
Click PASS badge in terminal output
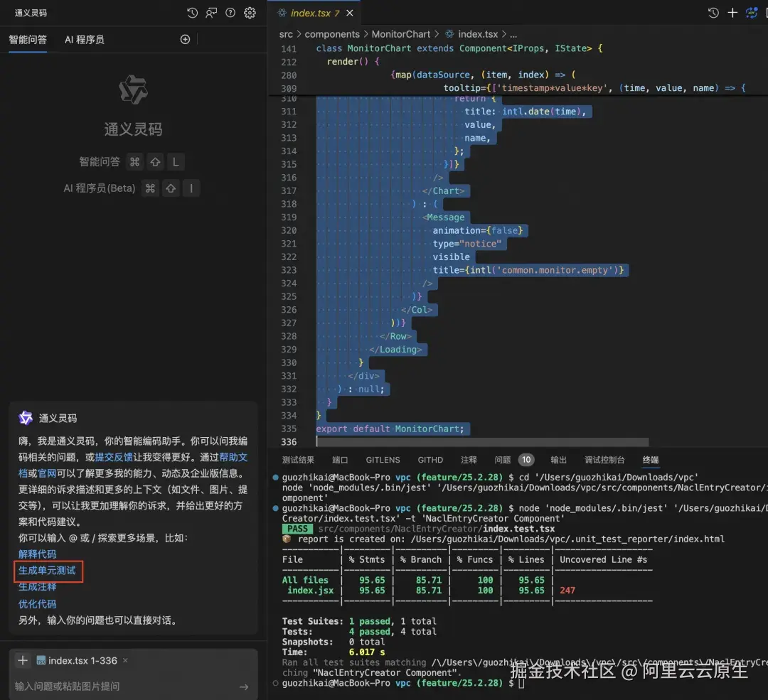(x=297, y=529)
